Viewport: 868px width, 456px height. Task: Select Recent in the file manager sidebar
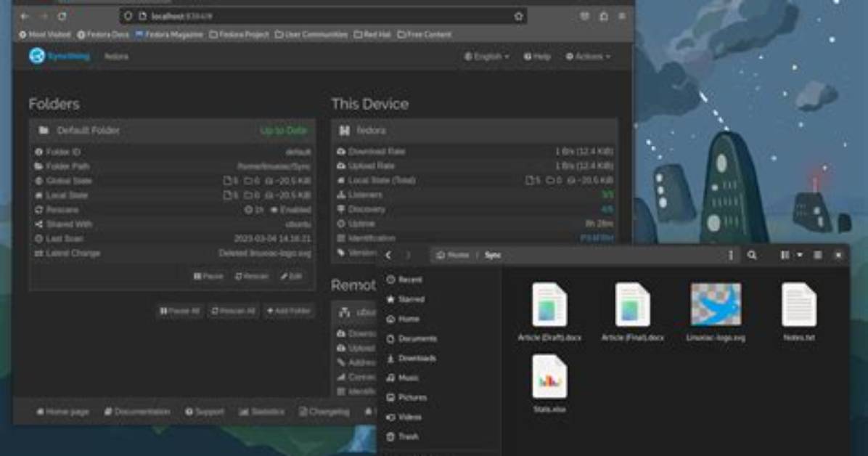[405, 280]
